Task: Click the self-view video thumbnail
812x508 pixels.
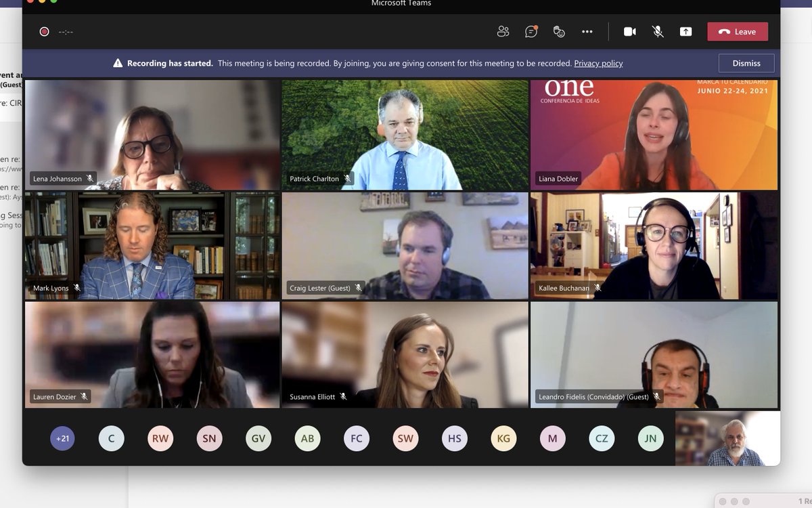Action: point(727,438)
